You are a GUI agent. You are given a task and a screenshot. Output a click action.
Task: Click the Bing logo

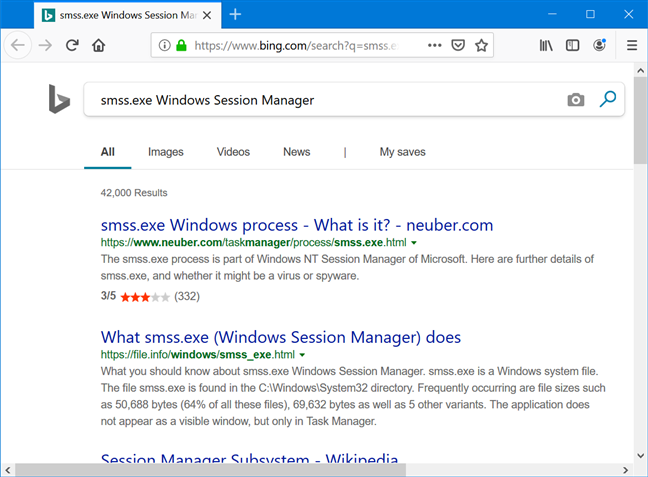coord(59,99)
